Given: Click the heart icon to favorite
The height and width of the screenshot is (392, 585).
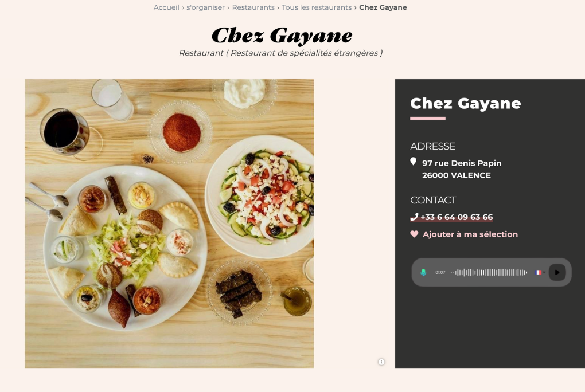Looking at the screenshot, I should pyautogui.click(x=414, y=234).
